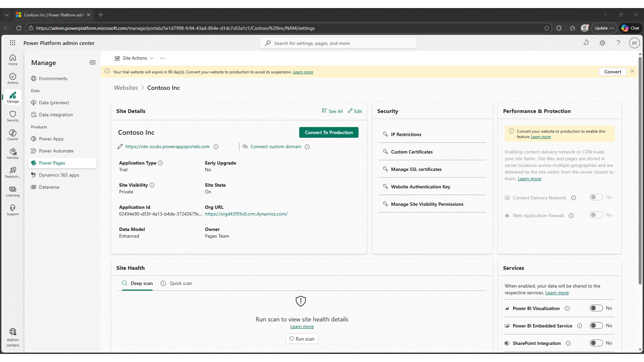Viewport: 644px width, 362px height.
Task: Click the settings gear in the header
Action: 602,43
